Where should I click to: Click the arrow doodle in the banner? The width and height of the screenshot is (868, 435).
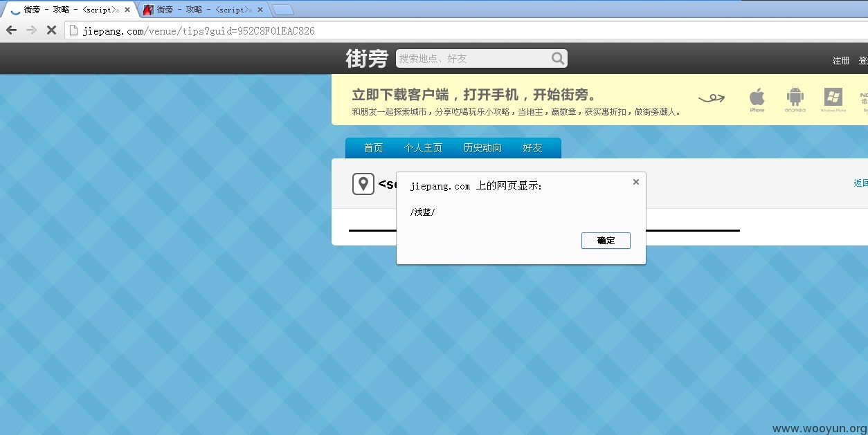(712, 98)
